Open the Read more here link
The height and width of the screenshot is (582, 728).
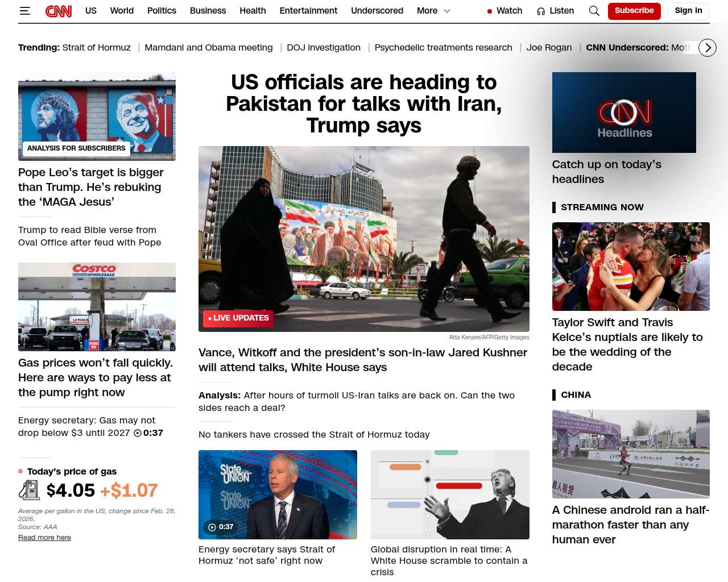click(44, 538)
